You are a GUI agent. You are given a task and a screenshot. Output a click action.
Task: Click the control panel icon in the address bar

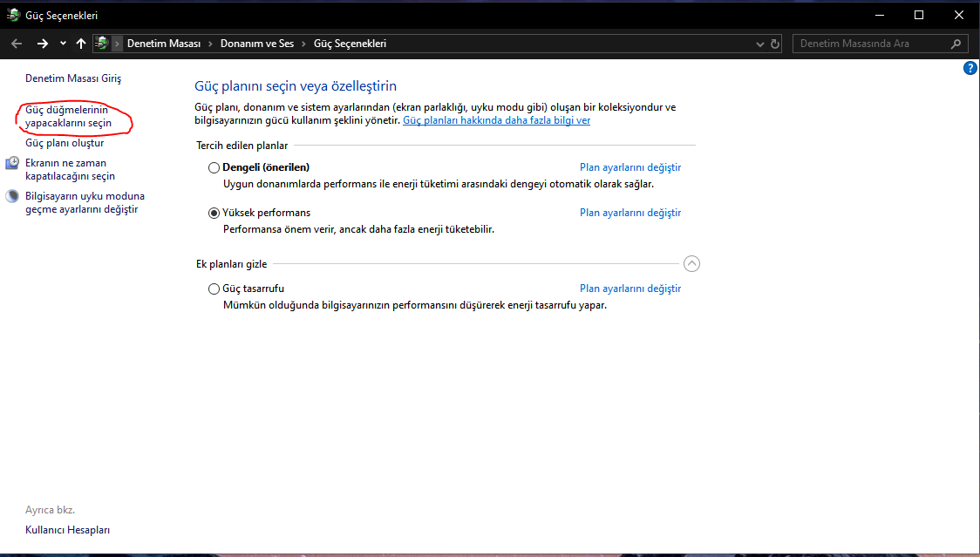coord(101,43)
